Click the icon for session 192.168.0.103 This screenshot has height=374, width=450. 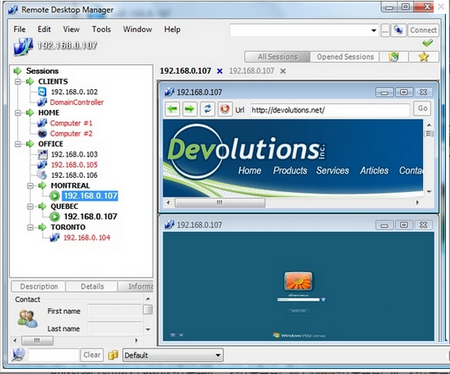pyautogui.click(x=42, y=154)
